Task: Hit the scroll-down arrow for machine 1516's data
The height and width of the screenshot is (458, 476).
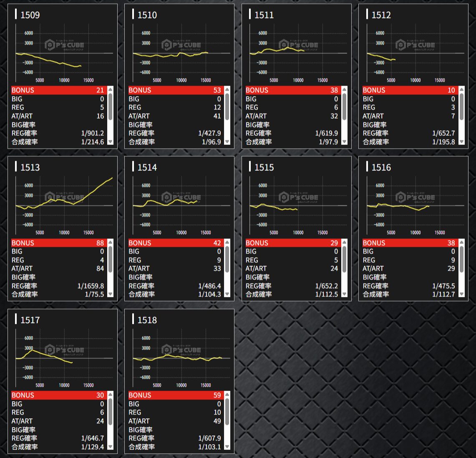Action: tap(461, 294)
